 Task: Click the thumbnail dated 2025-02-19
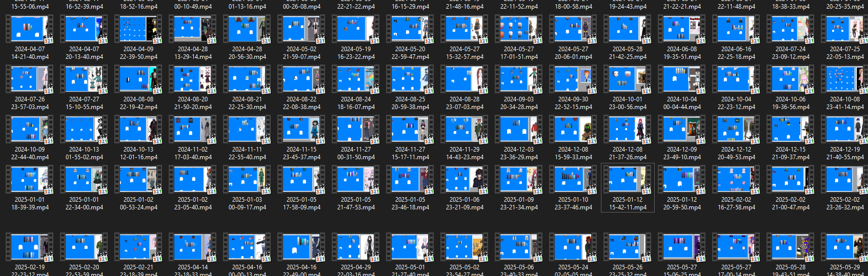[x=30, y=247]
